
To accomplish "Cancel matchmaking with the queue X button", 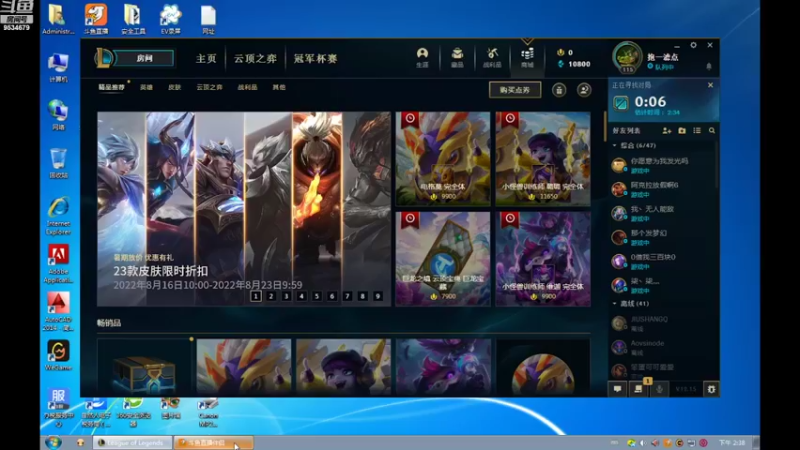I will tap(710, 85).
